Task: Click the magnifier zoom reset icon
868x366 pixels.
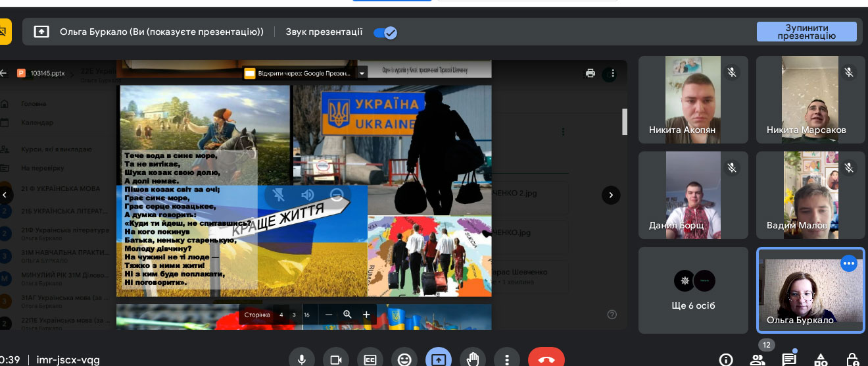Action: pos(347,315)
